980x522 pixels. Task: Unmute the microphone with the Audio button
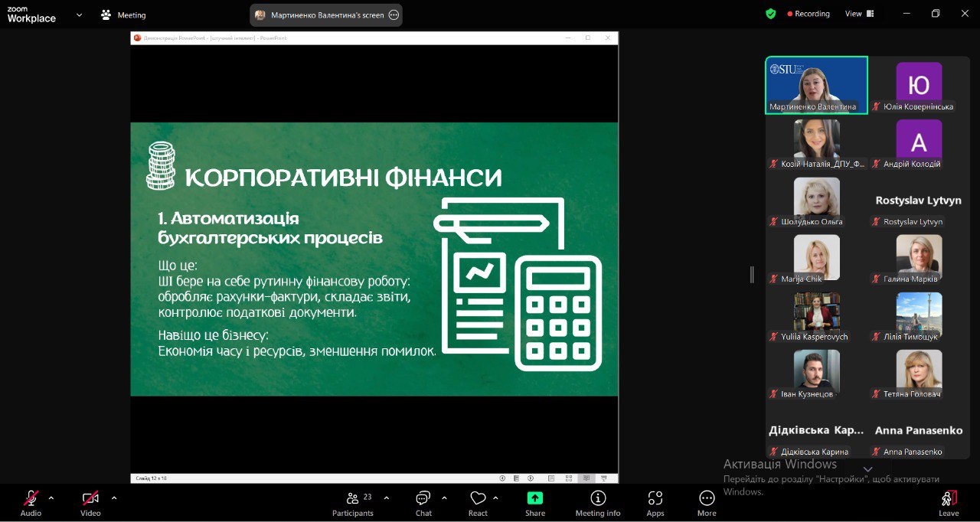pyautogui.click(x=31, y=499)
